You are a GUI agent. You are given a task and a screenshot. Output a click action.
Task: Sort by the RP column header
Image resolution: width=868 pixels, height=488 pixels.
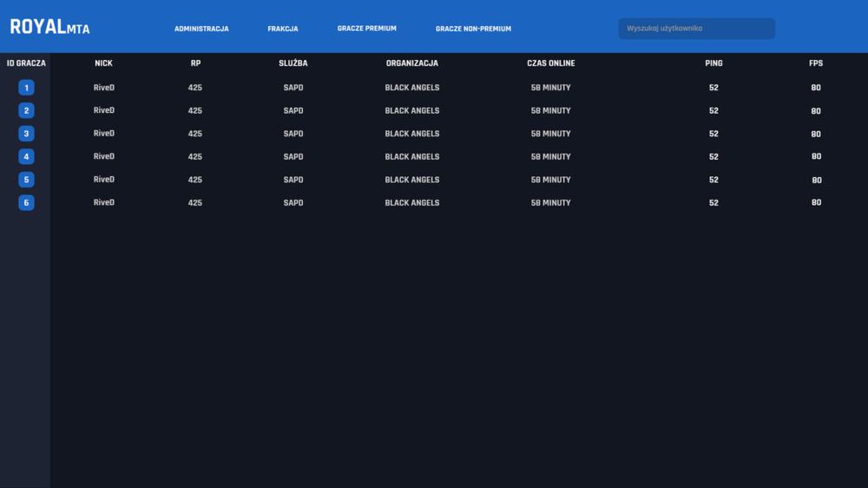[x=195, y=63]
